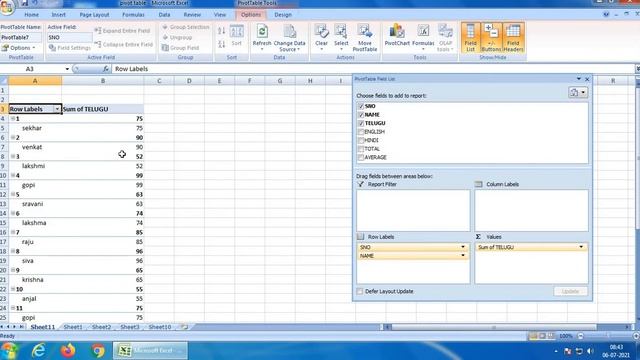Toggle Field Headers display
The width and height of the screenshot is (640, 360).
[x=513, y=38]
